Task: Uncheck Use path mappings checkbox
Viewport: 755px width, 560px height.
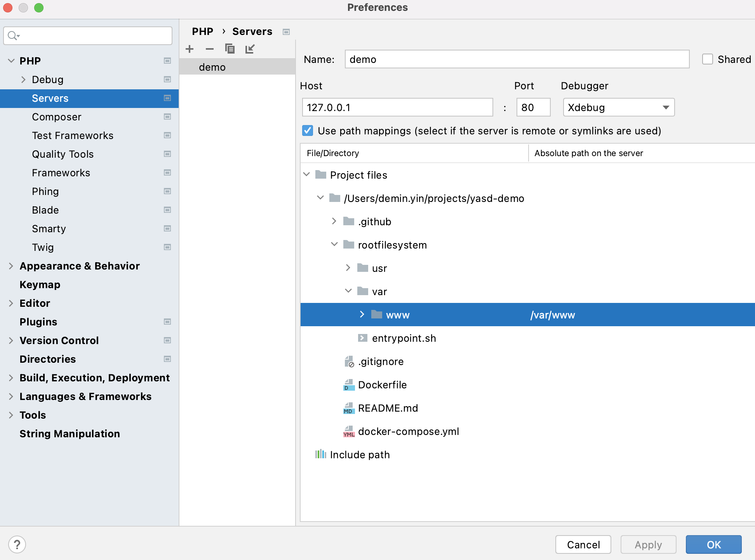Action: pyautogui.click(x=308, y=131)
